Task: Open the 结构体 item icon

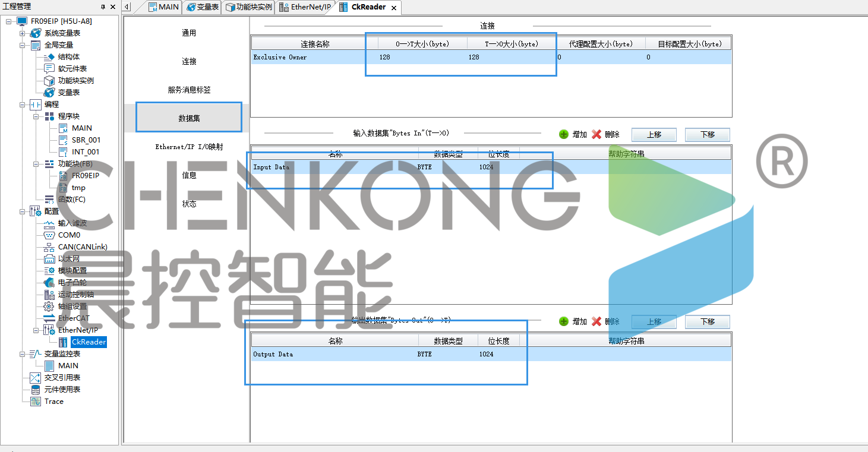Action: [49, 57]
